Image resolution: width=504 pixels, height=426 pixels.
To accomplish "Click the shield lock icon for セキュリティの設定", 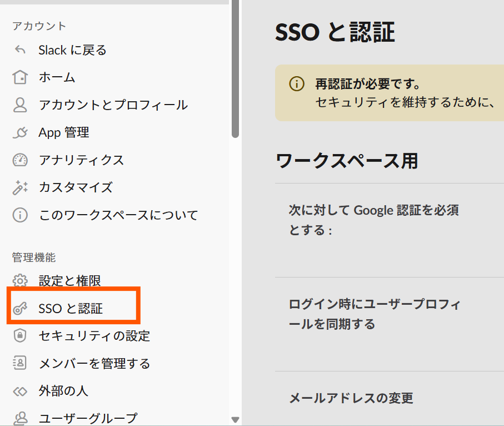I will pos(20,336).
